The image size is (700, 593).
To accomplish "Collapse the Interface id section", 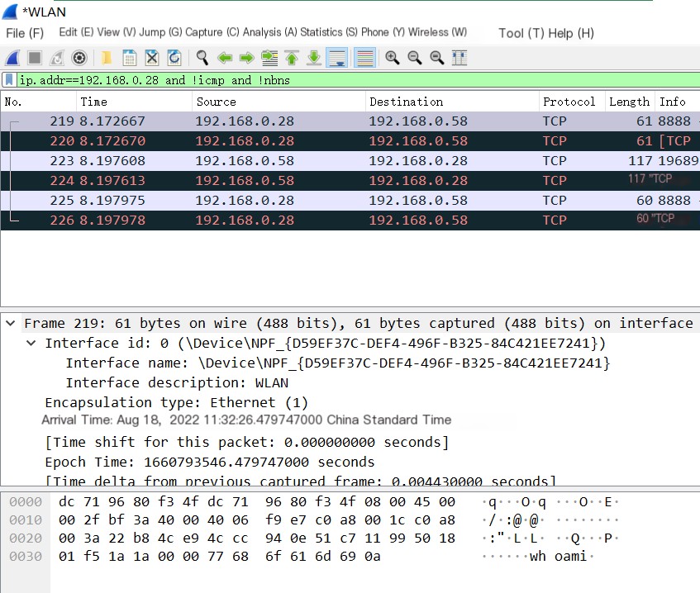I will (31, 344).
